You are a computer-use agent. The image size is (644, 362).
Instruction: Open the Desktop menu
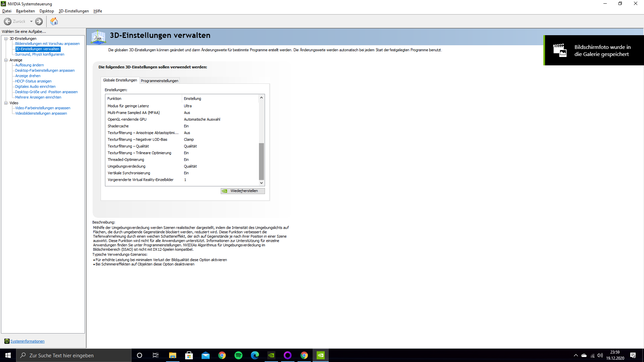point(47,11)
